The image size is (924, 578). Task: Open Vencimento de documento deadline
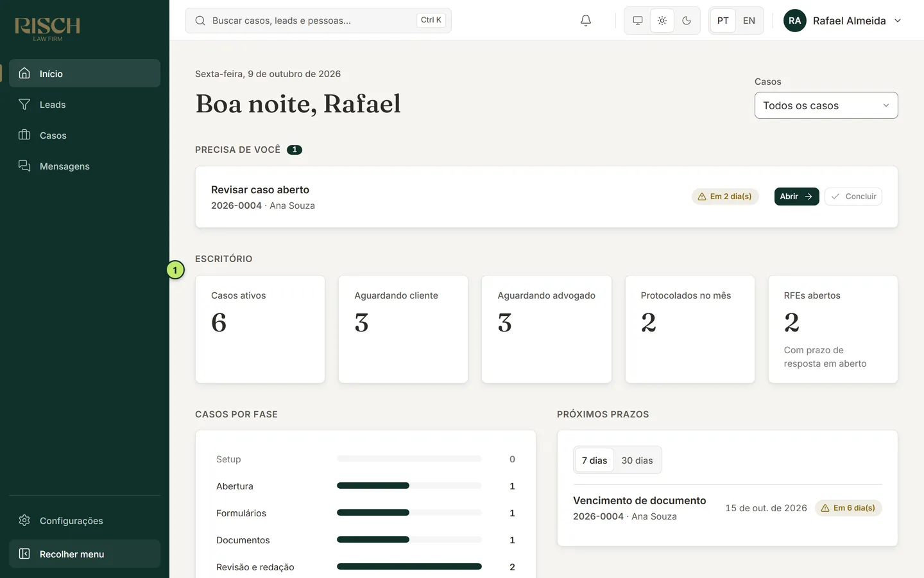pos(728,508)
